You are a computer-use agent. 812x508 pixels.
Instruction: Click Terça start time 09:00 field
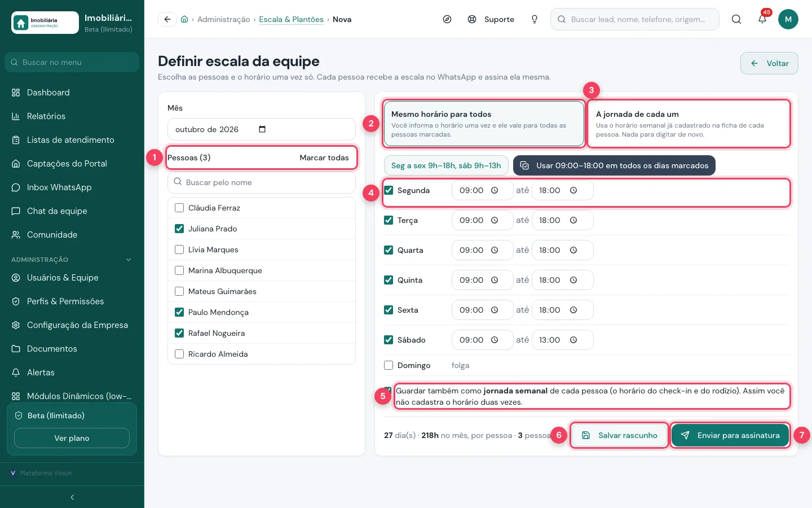tap(482, 220)
